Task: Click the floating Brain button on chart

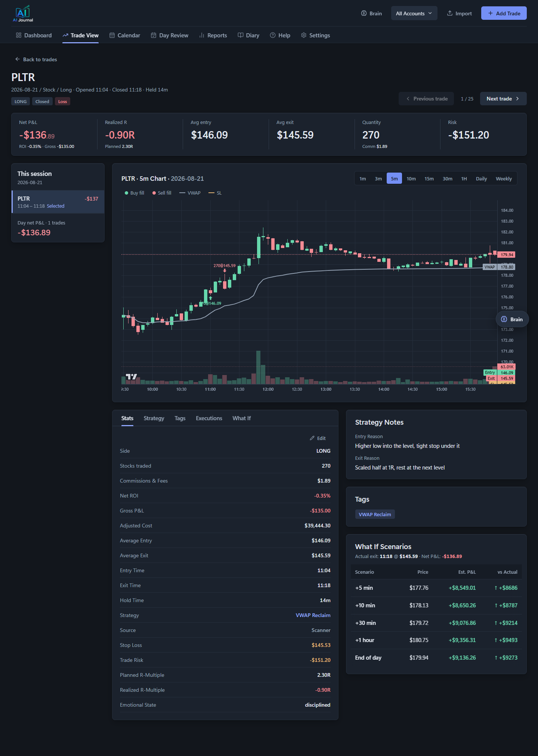Action: click(x=512, y=319)
